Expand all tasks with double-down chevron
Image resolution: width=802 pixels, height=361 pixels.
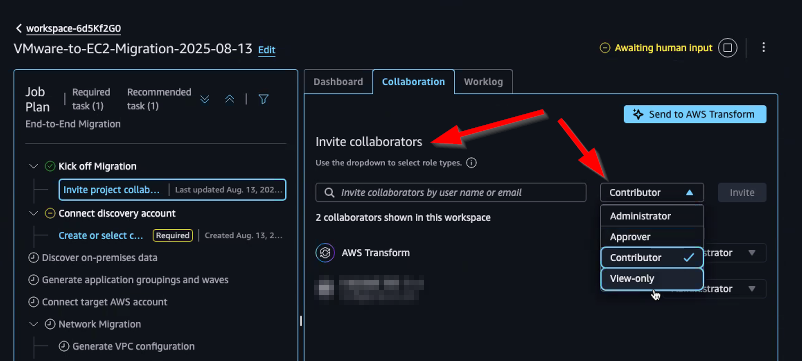tap(205, 99)
